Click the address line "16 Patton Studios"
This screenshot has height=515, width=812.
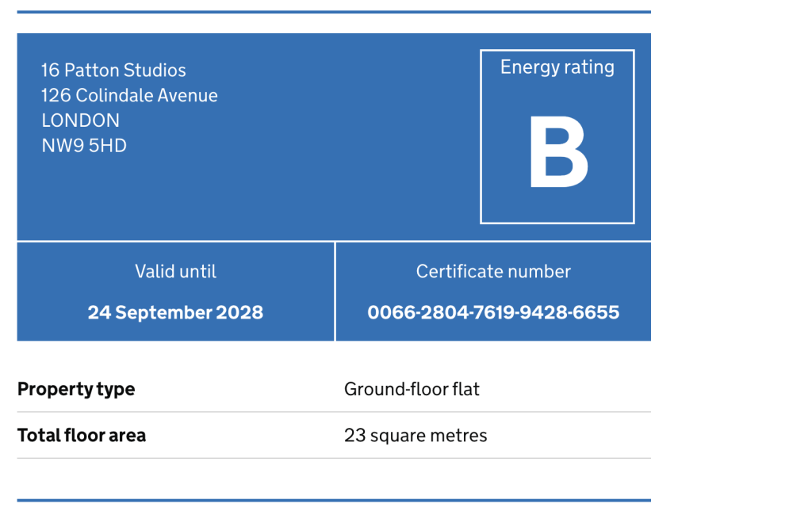pyautogui.click(x=113, y=71)
